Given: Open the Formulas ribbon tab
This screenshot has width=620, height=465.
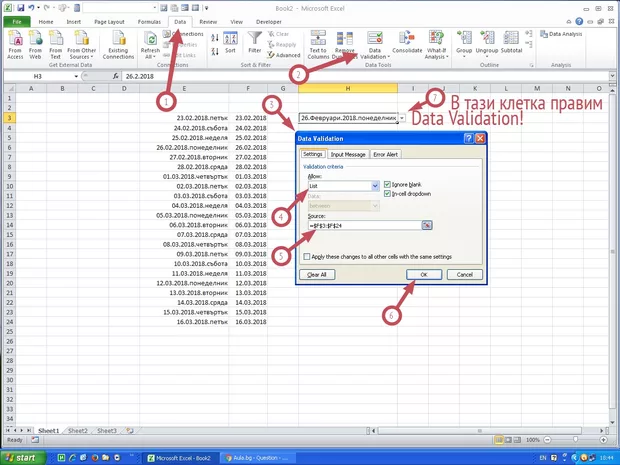Looking at the screenshot, I should pyautogui.click(x=149, y=20).
